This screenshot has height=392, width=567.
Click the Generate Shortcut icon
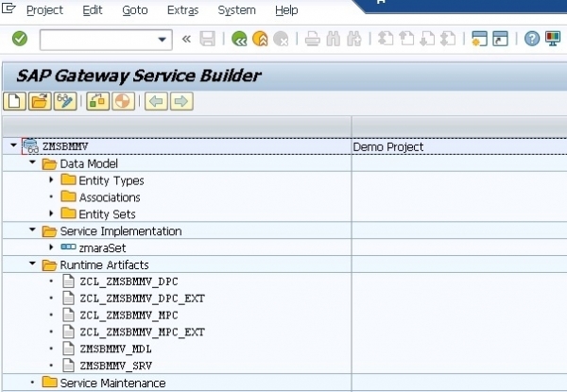point(501,39)
